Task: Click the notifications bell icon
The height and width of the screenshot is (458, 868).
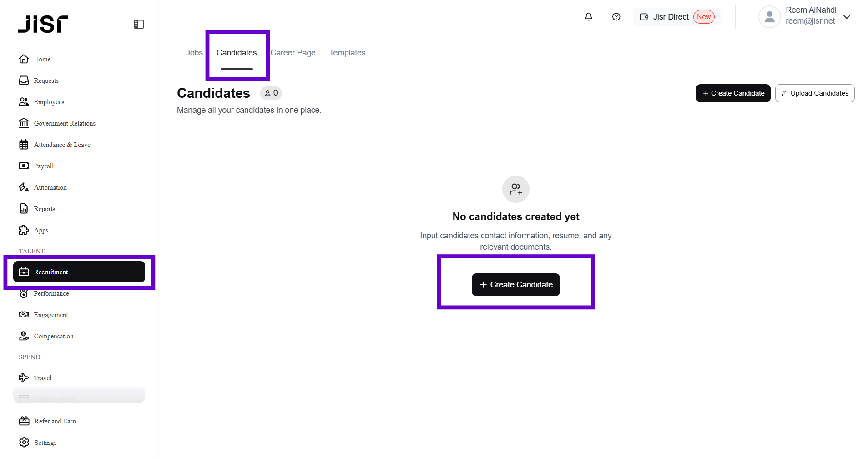Action: (x=588, y=17)
